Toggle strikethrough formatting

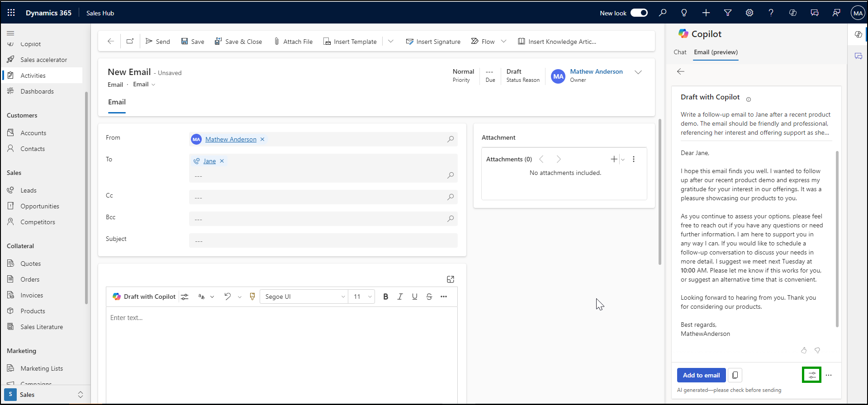point(429,297)
